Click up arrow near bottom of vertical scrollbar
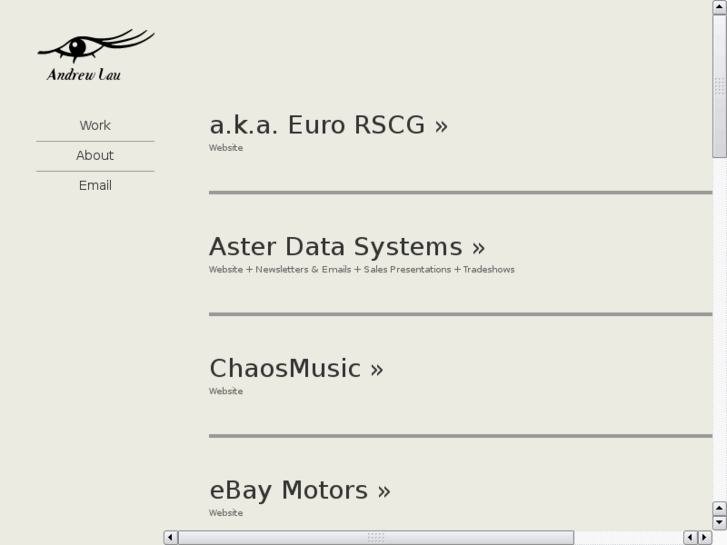Viewport: 727px width, 545px height. click(719, 508)
